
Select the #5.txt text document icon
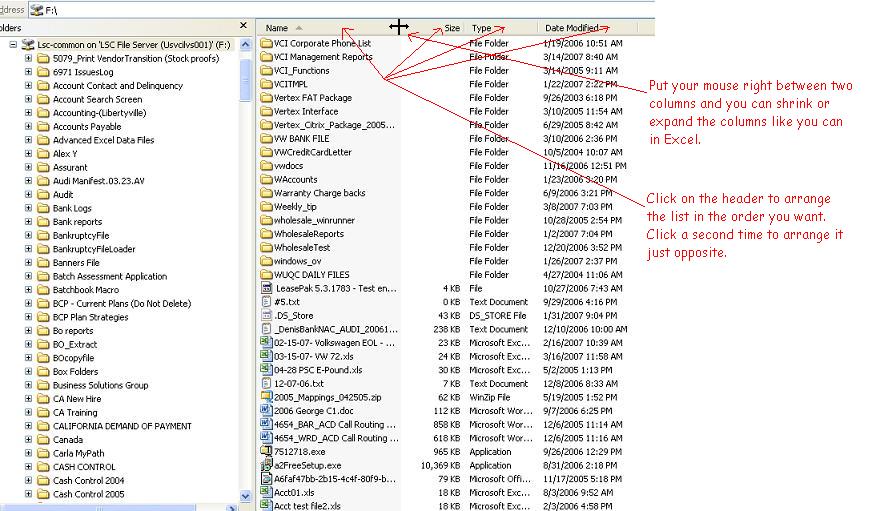[266, 302]
